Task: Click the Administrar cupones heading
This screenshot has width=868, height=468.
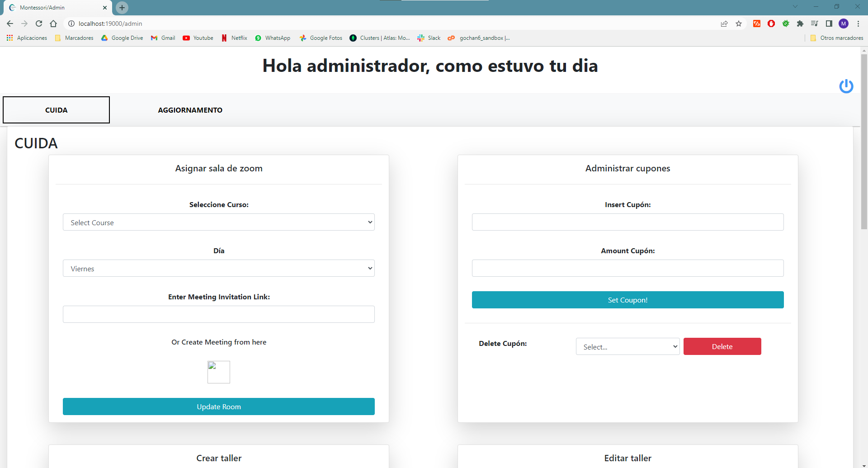Action: click(x=627, y=168)
